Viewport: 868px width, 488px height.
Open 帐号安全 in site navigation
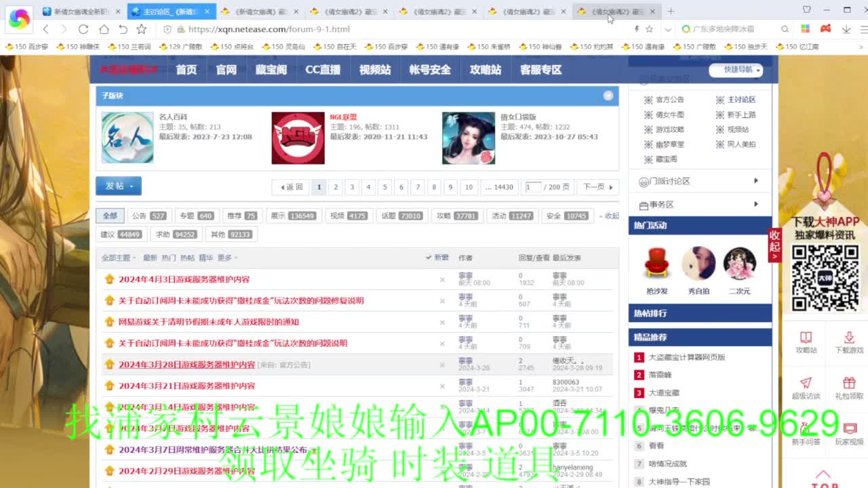coord(430,70)
